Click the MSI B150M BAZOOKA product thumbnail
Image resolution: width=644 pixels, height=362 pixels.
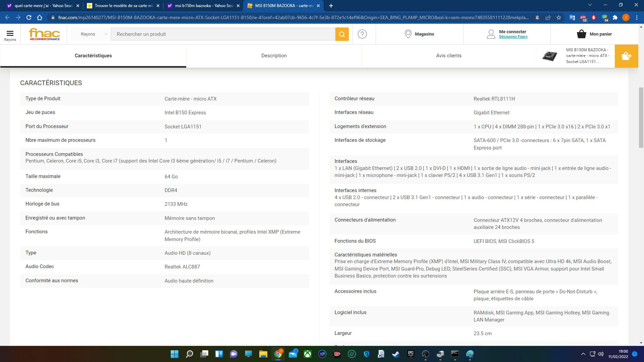[x=549, y=56]
